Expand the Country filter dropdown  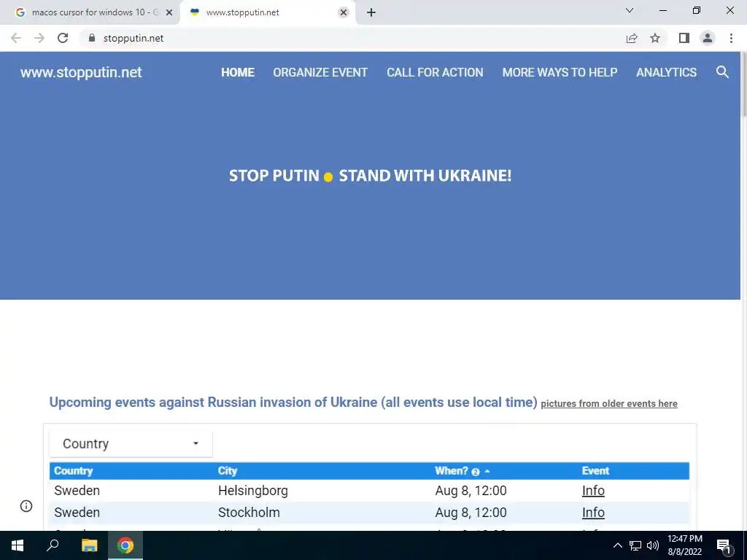(x=131, y=444)
